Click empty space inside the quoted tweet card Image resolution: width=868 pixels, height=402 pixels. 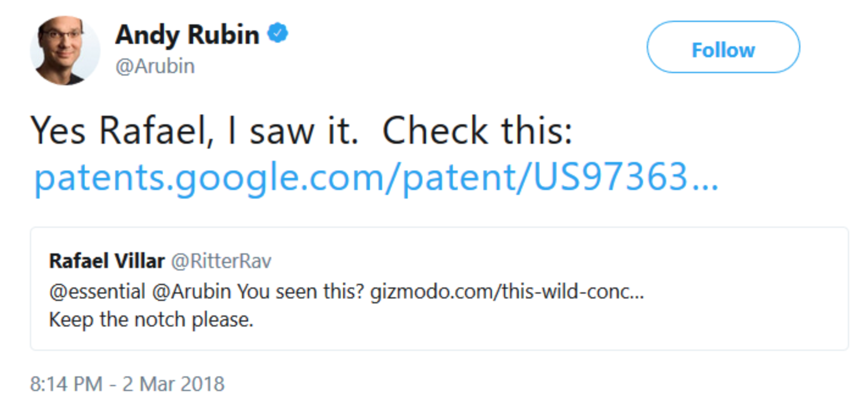(x=549, y=323)
